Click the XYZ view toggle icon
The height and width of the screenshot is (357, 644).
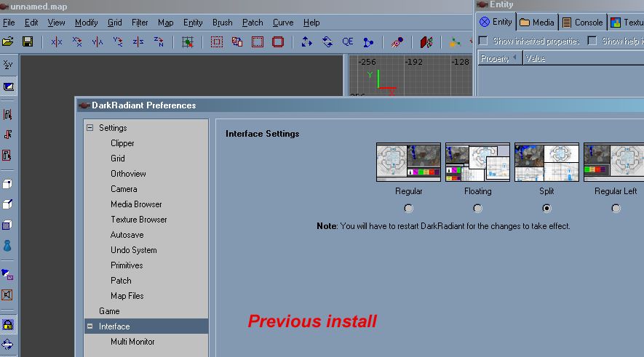(x=8, y=65)
